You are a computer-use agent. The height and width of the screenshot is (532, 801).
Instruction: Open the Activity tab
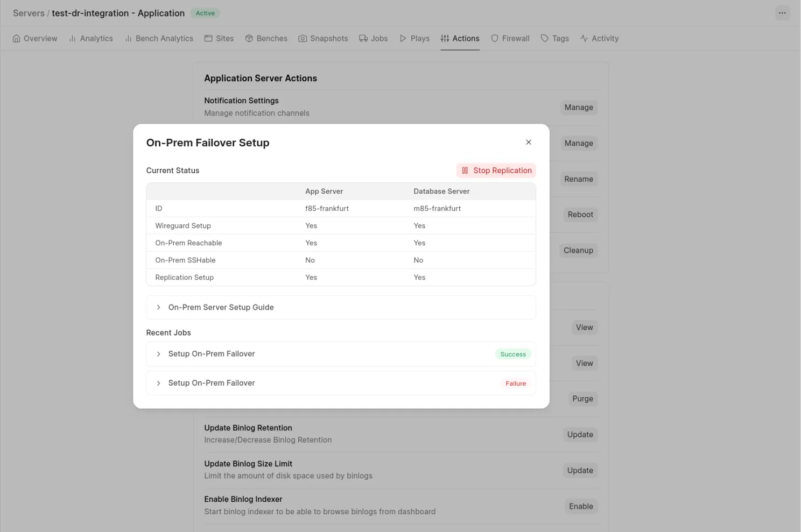[x=599, y=39]
